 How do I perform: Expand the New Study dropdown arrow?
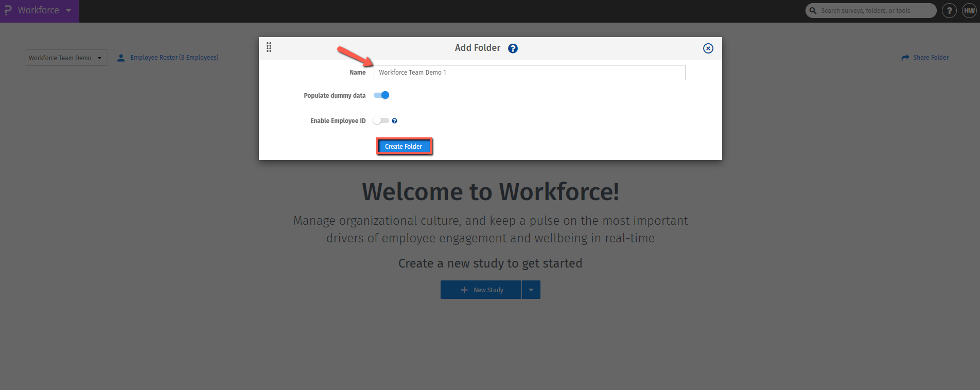click(531, 290)
